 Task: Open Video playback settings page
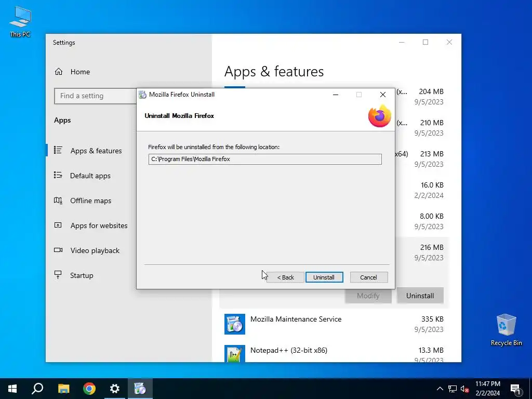coord(95,250)
